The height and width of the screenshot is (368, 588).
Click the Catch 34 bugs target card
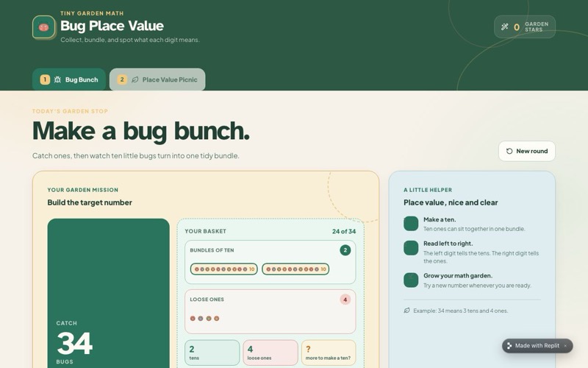108,293
